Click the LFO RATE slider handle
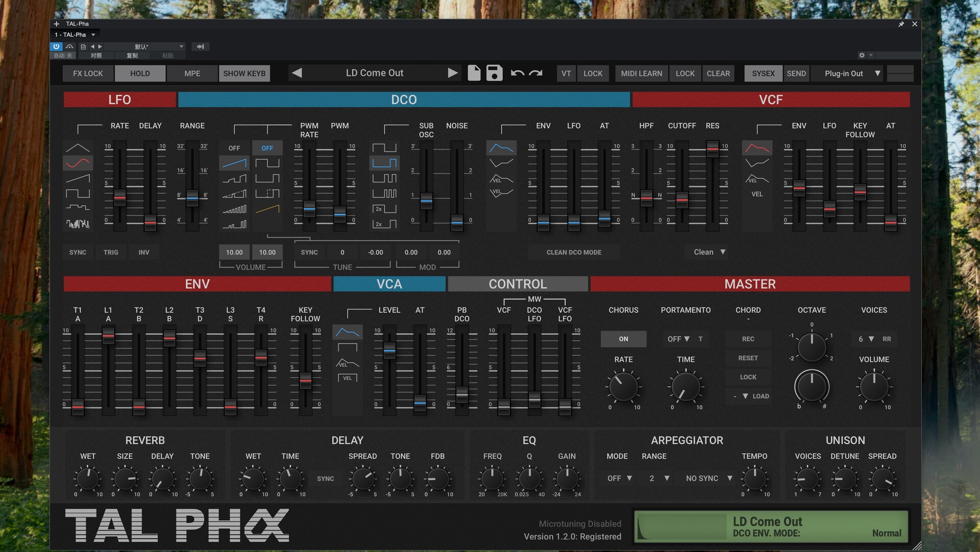The image size is (980, 552). click(119, 197)
